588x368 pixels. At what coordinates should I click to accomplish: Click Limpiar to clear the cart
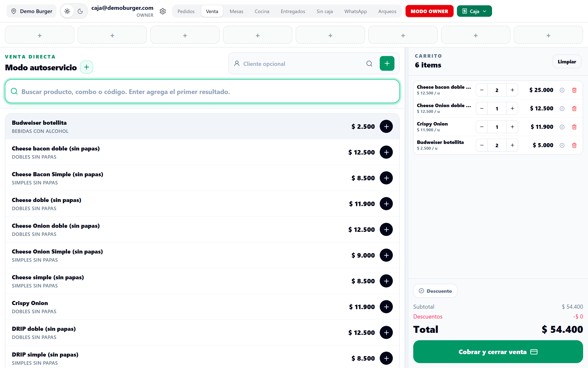[567, 62]
